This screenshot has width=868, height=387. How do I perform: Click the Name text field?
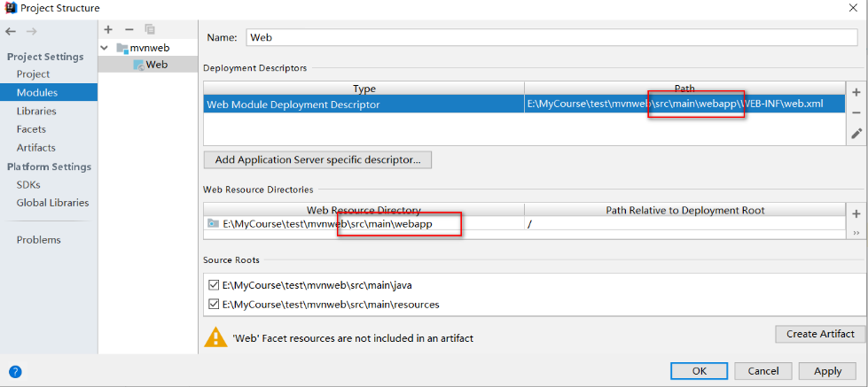click(550, 38)
